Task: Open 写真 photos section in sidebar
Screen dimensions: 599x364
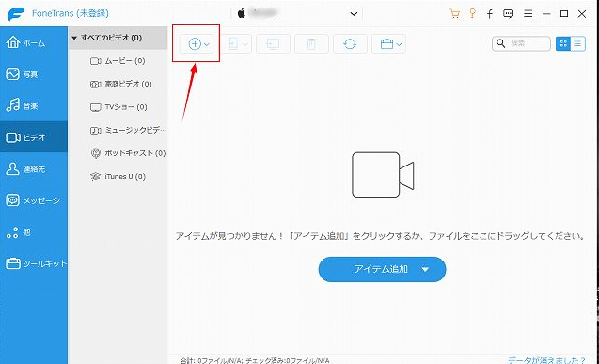Action: pyautogui.click(x=34, y=74)
